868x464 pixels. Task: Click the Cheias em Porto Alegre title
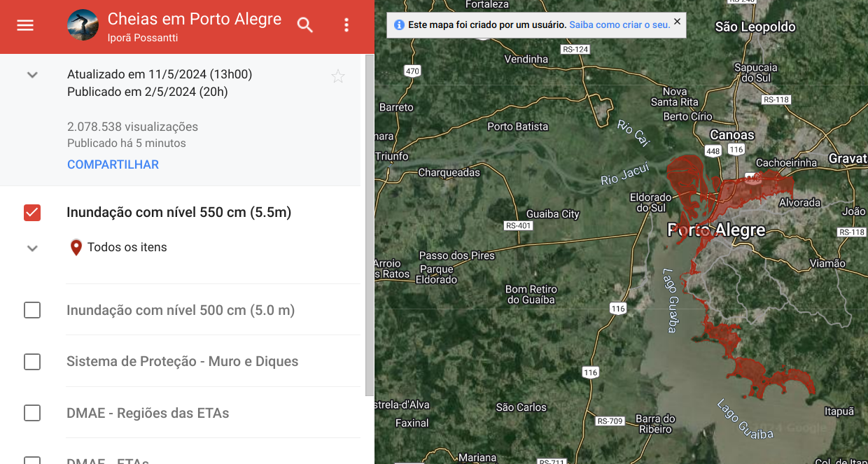point(195,19)
